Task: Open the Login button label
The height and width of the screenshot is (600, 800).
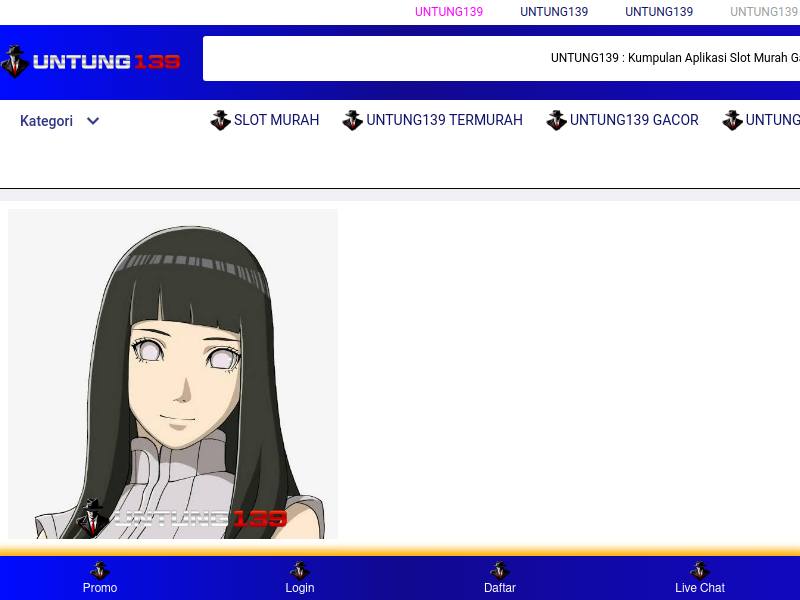Action: click(x=300, y=588)
